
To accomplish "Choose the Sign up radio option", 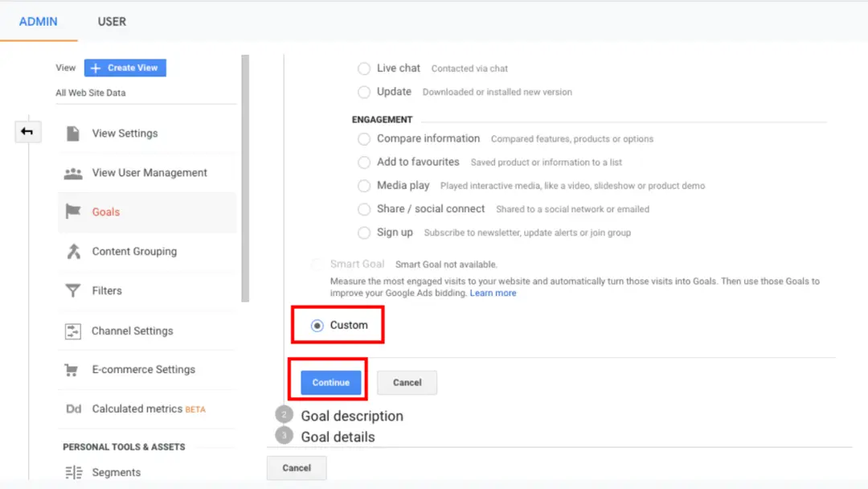I will (x=364, y=232).
